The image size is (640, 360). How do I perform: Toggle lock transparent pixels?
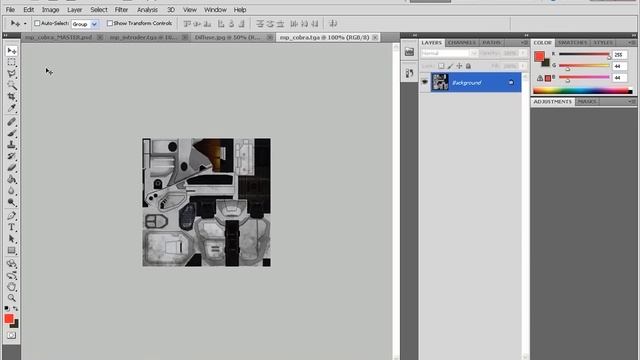point(441,66)
